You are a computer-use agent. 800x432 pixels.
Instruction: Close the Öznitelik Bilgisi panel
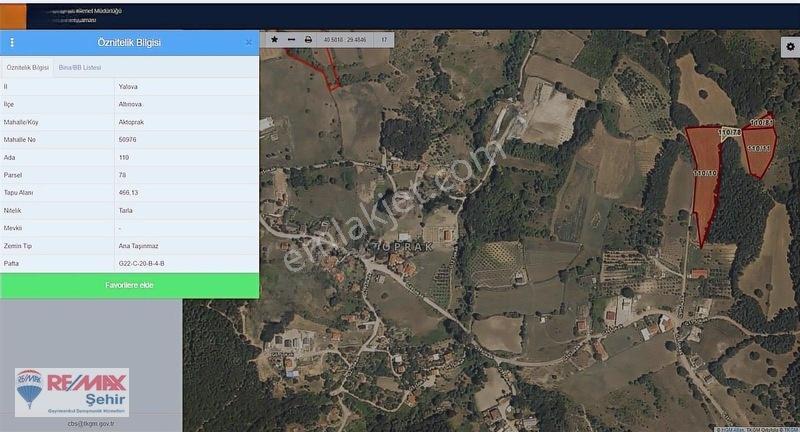coord(248,42)
